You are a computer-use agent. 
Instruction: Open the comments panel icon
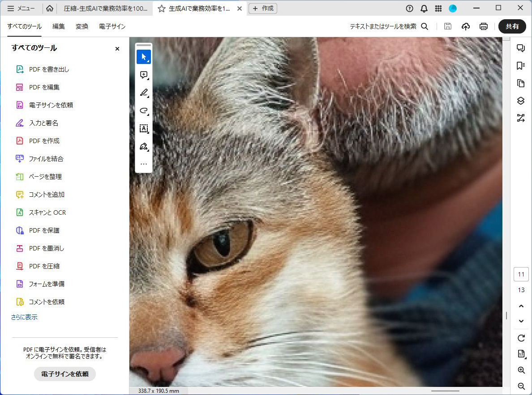pos(520,48)
